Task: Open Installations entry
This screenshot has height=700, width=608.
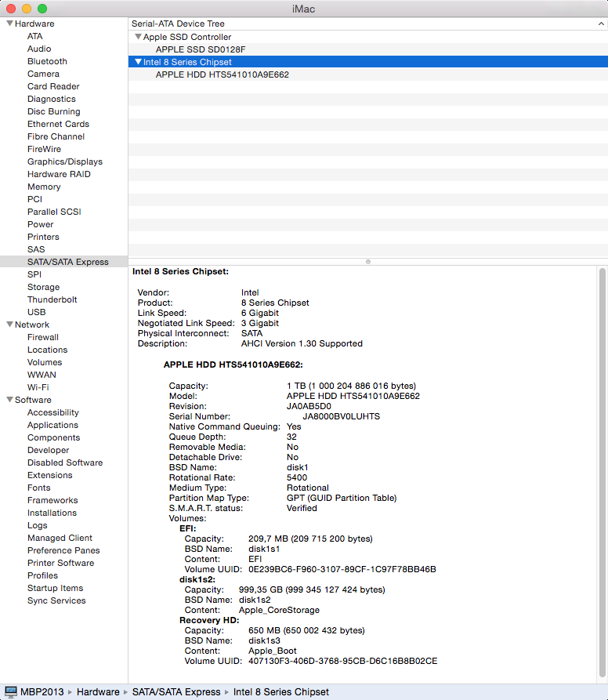Action: [52, 513]
